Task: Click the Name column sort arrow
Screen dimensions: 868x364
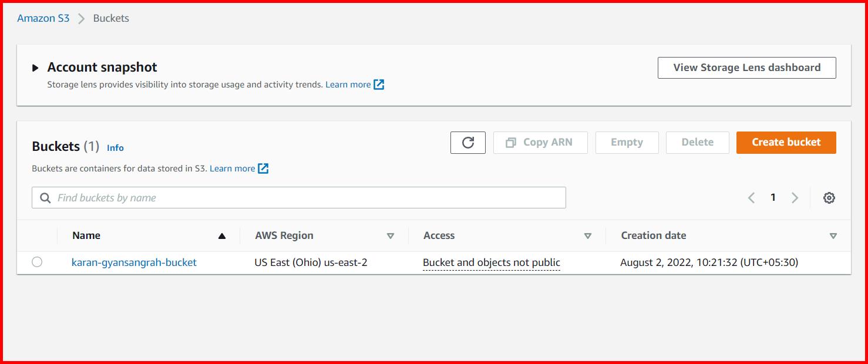Action: point(221,235)
